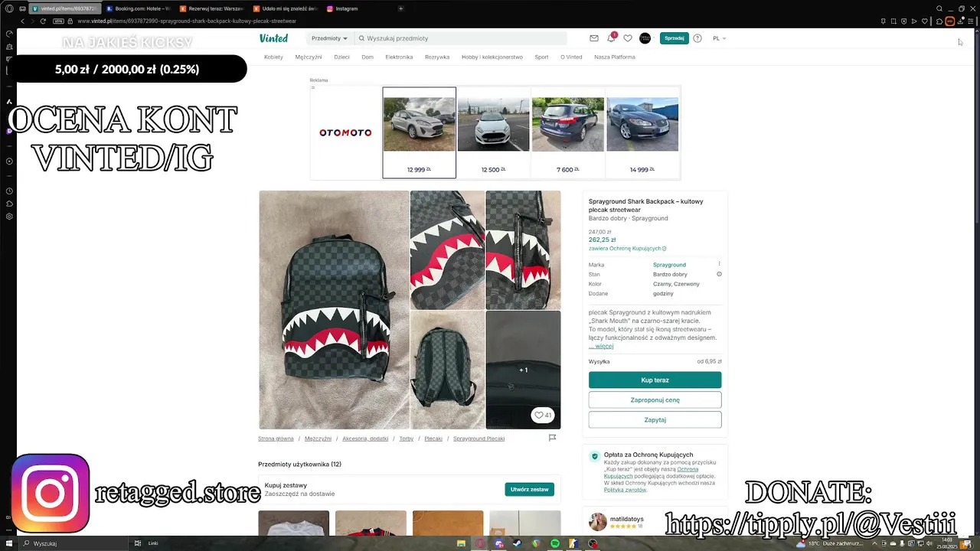Viewport: 980px width, 551px height.
Task: Click the browser reload button
Action: [x=44, y=21]
